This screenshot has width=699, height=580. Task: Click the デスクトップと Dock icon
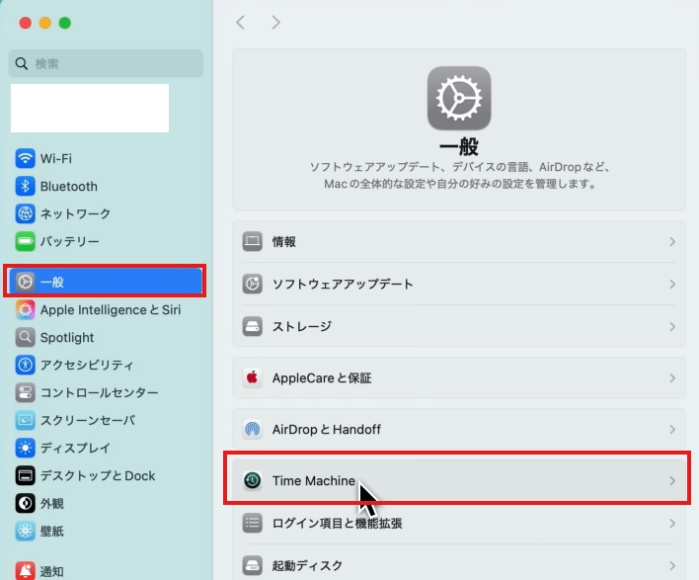[x=25, y=476]
